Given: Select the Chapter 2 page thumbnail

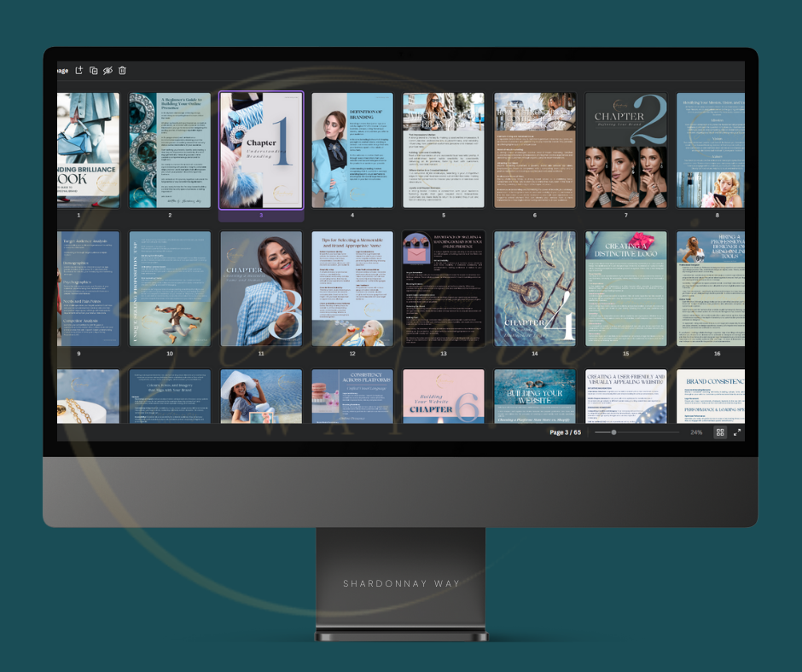Looking at the screenshot, I should [x=625, y=150].
